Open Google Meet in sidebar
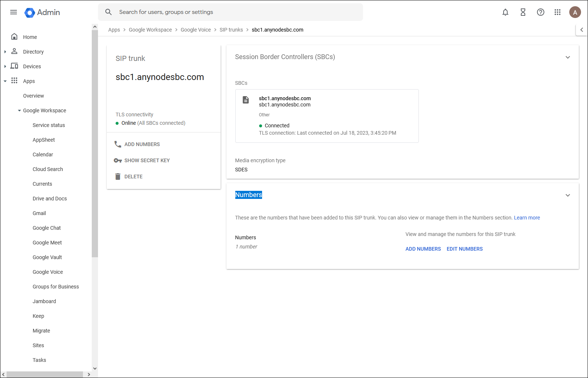 47,243
